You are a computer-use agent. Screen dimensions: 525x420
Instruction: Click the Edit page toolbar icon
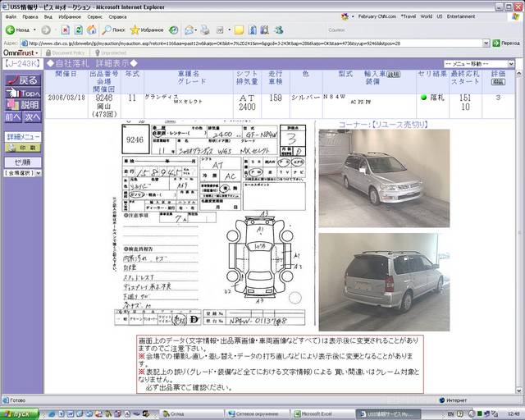tap(220, 30)
